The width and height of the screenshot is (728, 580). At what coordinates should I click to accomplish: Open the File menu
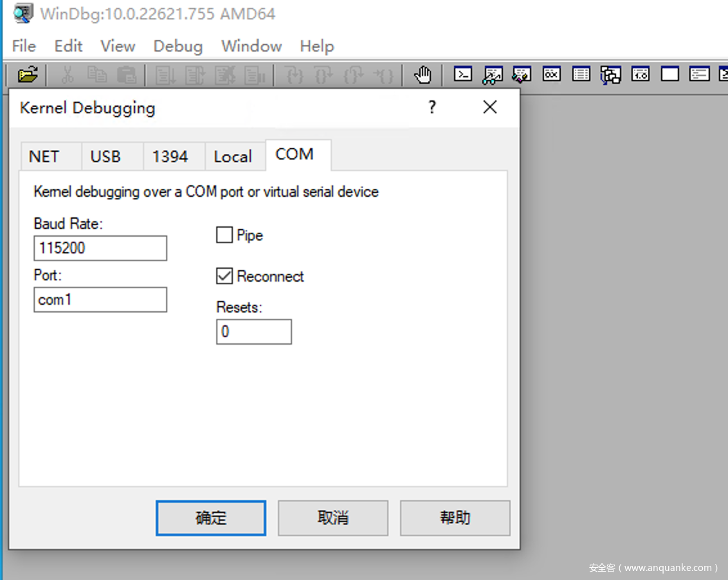pyautogui.click(x=24, y=46)
